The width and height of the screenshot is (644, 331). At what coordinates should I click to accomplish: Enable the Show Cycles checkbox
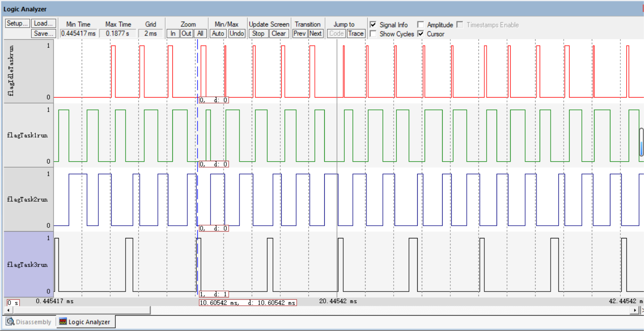[x=373, y=34]
